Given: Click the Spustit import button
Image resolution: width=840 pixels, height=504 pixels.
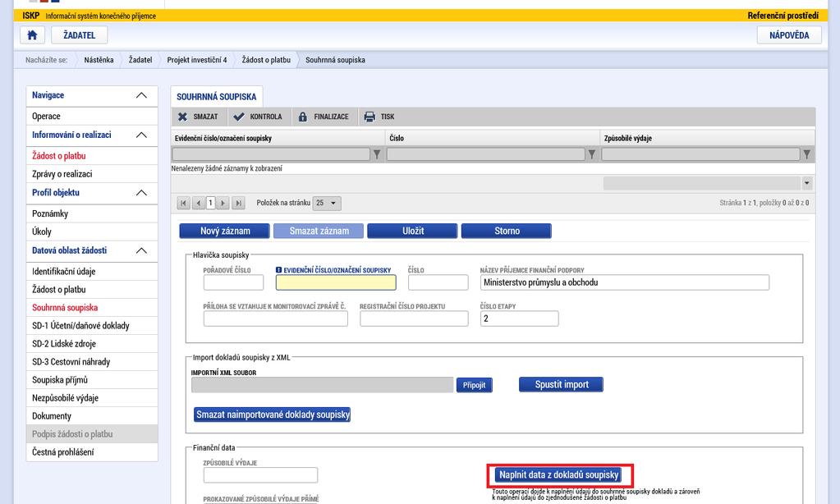Looking at the screenshot, I should [561, 384].
